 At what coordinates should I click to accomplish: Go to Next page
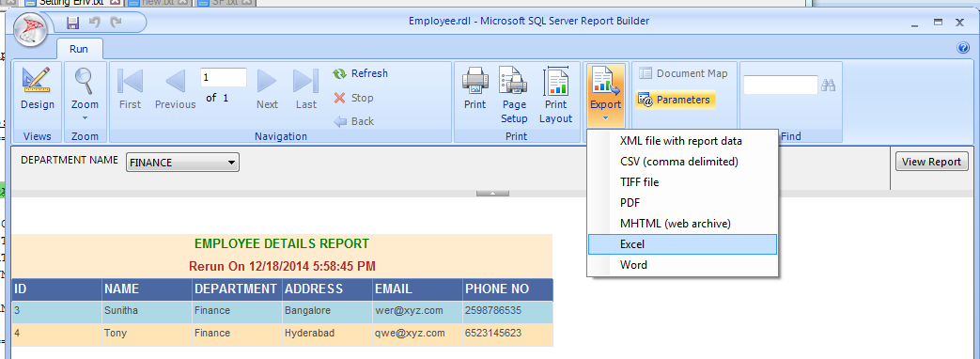pyautogui.click(x=267, y=89)
